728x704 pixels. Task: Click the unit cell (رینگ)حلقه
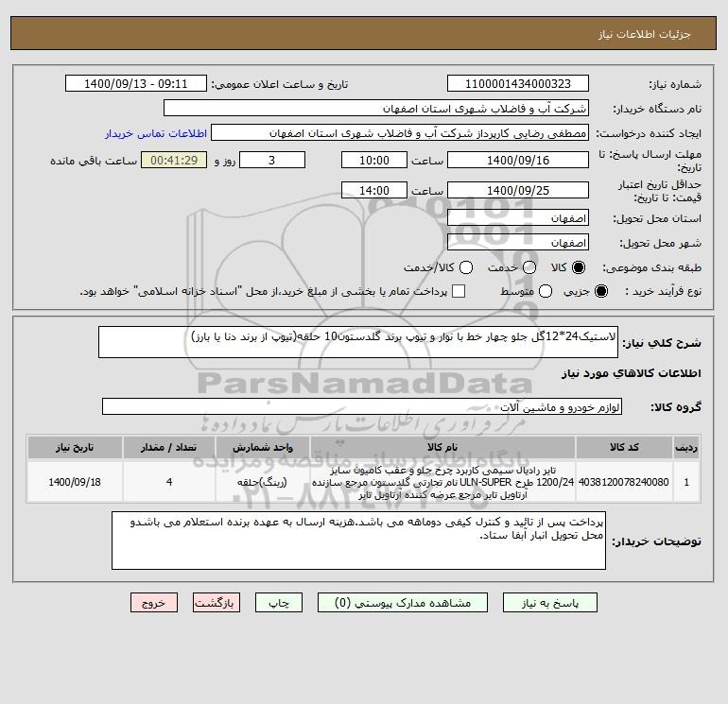click(x=262, y=482)
